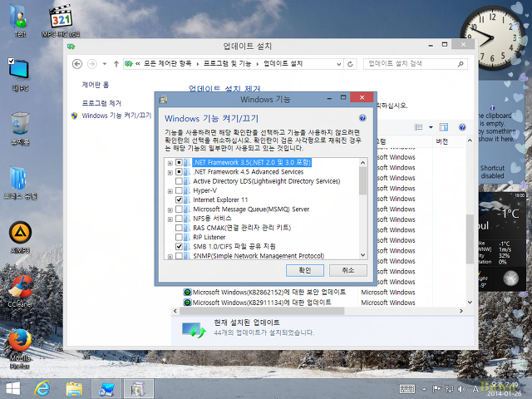Expand the Hyper-V tree node

click(x=170, y=191)
